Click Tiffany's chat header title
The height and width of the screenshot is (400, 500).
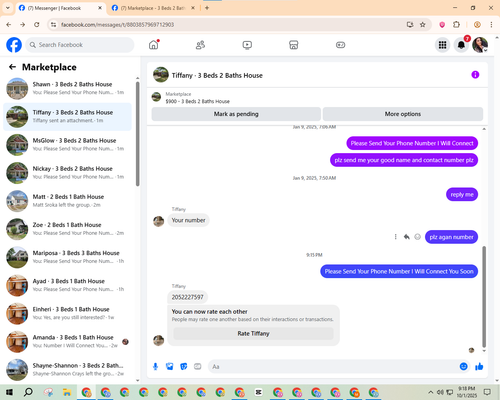(217, 75)
